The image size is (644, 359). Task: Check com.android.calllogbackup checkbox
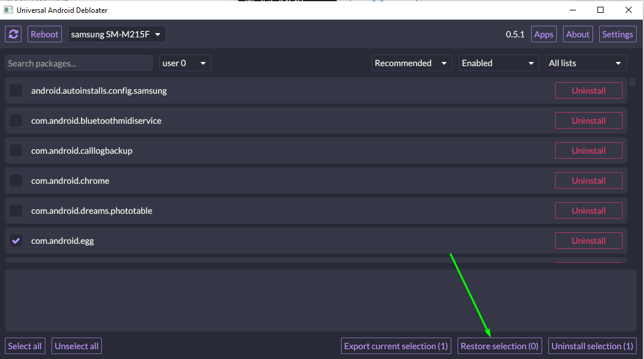click(16, 151)
